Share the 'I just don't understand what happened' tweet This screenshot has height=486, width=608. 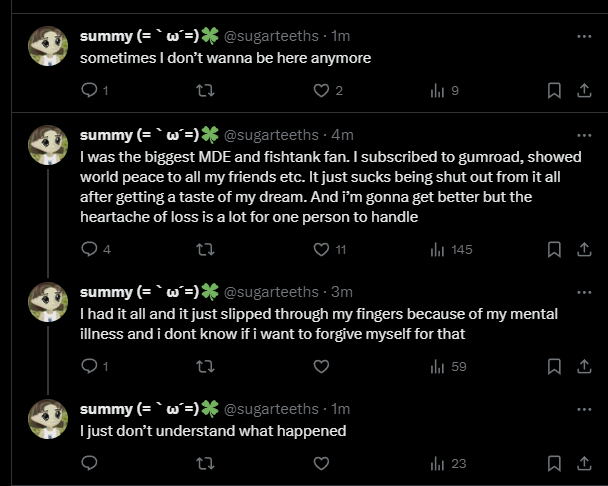pyautogui.click(x=584, y=464)
